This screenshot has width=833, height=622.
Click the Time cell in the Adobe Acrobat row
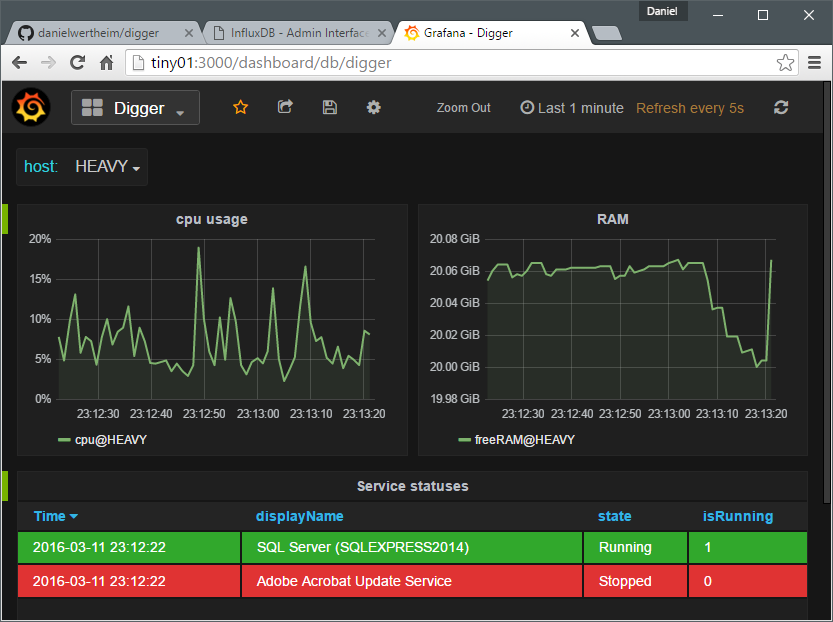[x=129, y=581]
